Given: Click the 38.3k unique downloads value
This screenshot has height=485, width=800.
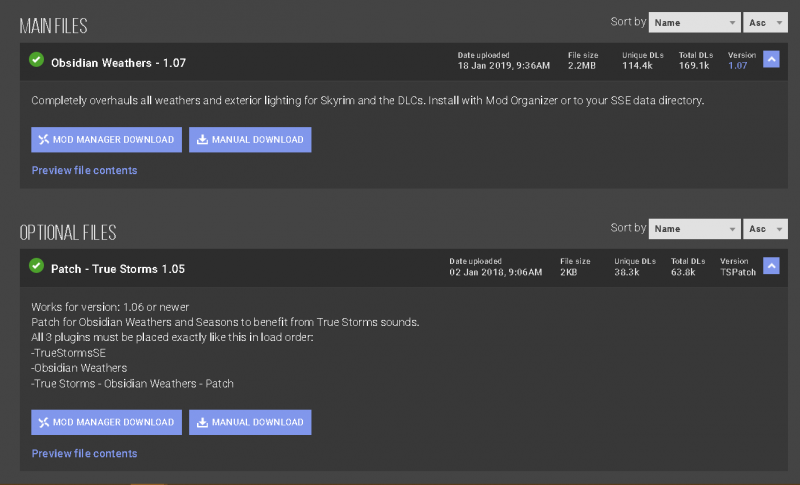Looking at the screenshot, I should pos(627,272).
